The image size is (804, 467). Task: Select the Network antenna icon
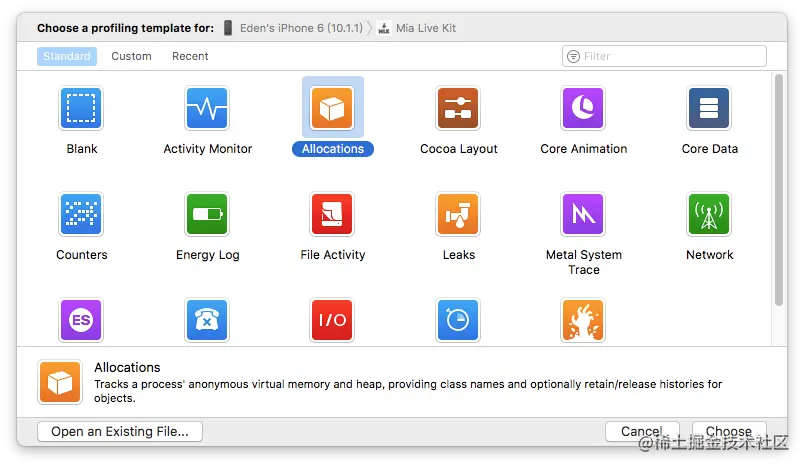pyautogui.click(x=709, y=214)
